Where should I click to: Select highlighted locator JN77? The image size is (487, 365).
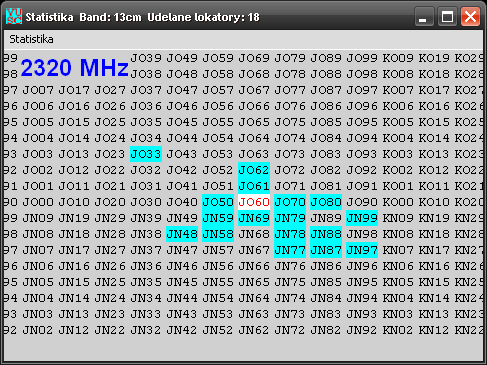[290, 250]
